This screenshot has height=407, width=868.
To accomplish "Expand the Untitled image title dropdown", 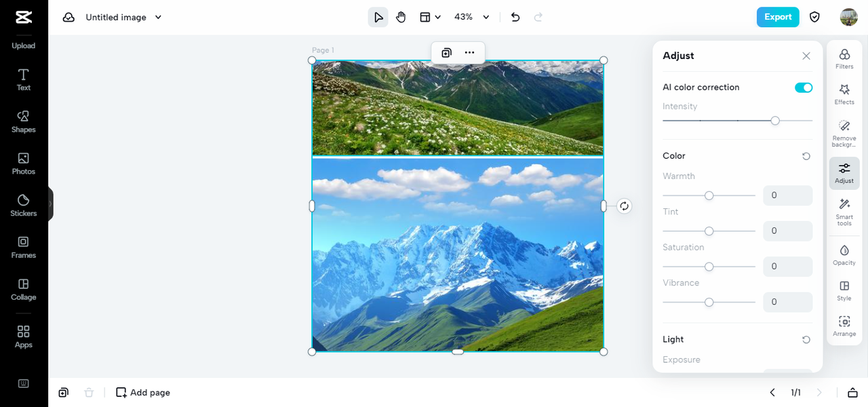I will [158, 17].
